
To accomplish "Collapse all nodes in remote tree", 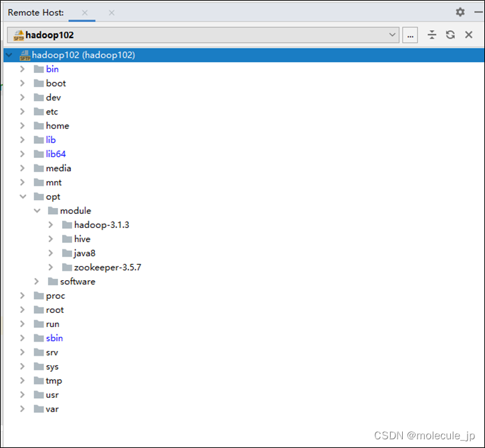I will click(432, 35).
